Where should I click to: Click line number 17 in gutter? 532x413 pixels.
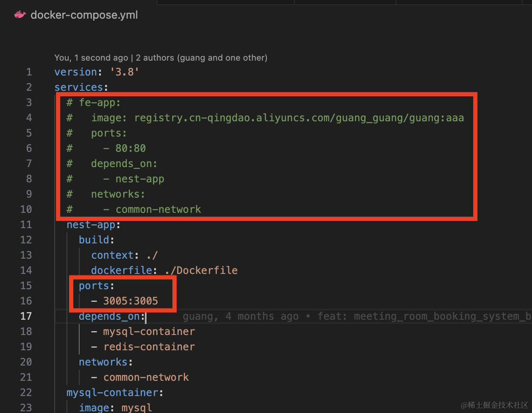pyautogui.click(x=26, y=316)
